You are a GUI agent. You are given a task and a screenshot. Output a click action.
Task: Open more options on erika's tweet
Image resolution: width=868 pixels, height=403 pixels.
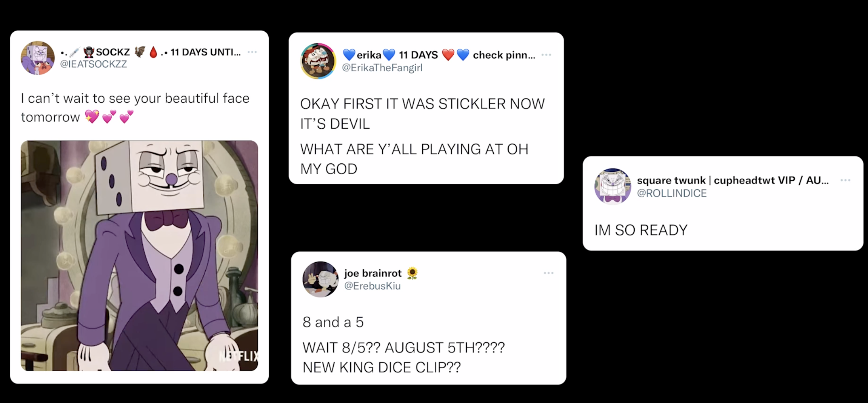coord(546,55)
